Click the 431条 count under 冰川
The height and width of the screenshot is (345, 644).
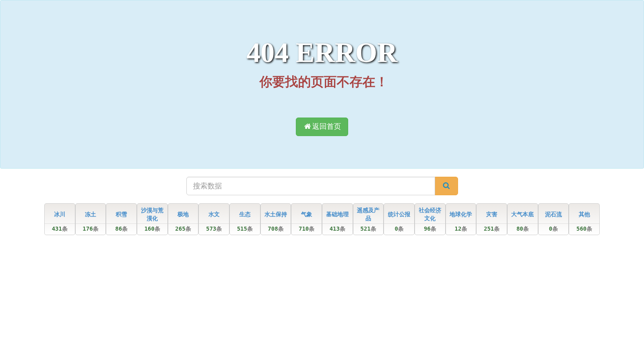(x=60, y=229)
